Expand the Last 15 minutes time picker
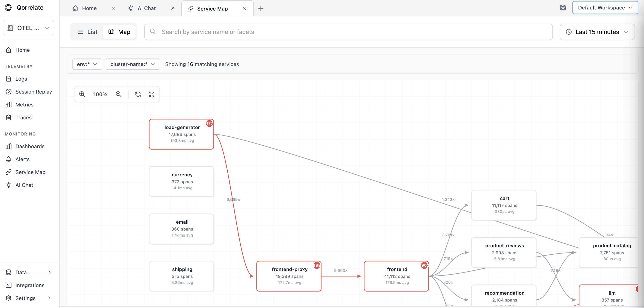 (x=597, y=32)
